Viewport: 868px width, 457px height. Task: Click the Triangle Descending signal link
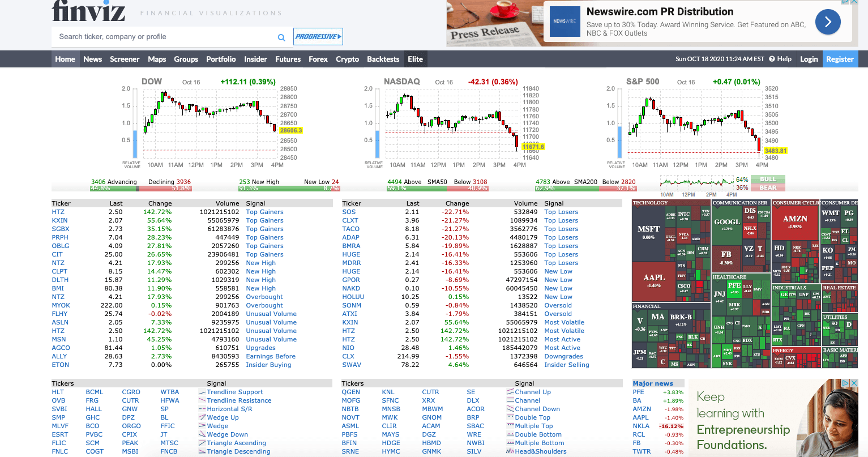[238, 451]
